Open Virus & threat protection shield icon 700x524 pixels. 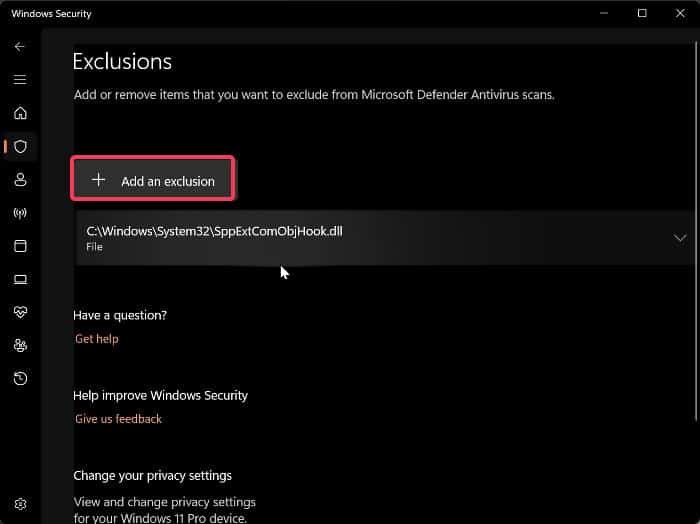point(20,146)
